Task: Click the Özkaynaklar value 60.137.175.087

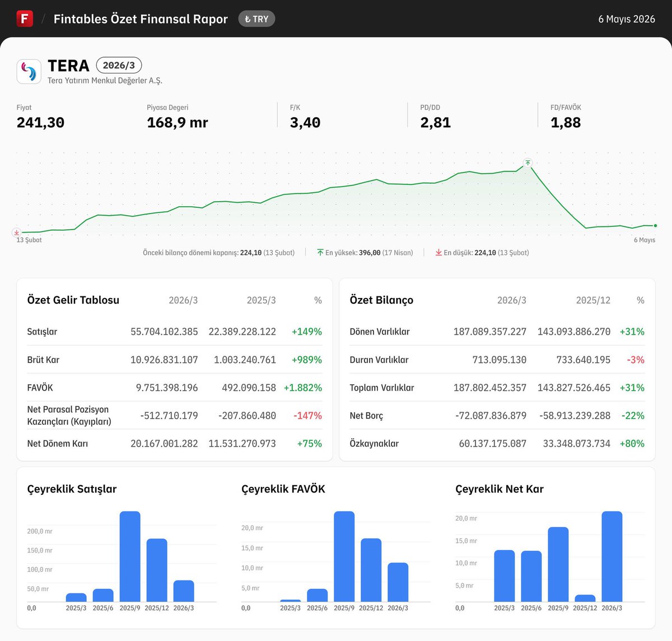Action: point(493,444)
